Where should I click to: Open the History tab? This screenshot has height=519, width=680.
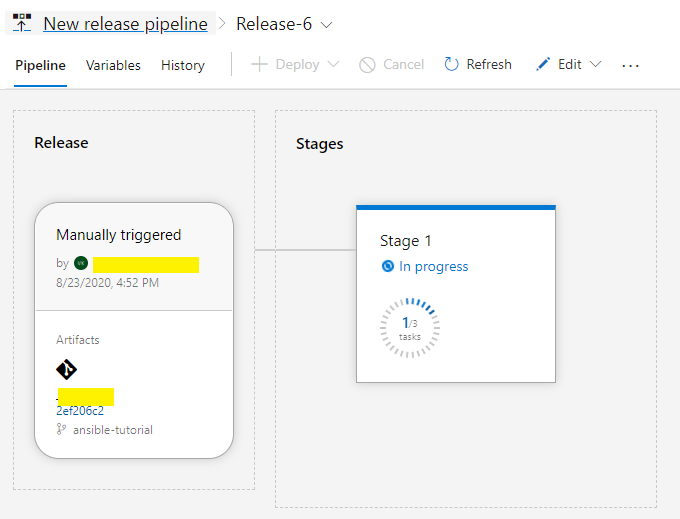pos(183,65)
